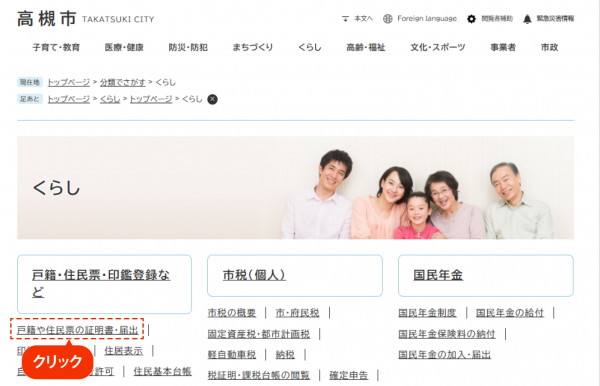The height and width of the screenshot is (386, 600).
Task: Click 国民年金の加入・届出 link
Action: pyautogui.click(x=444, y=355)
